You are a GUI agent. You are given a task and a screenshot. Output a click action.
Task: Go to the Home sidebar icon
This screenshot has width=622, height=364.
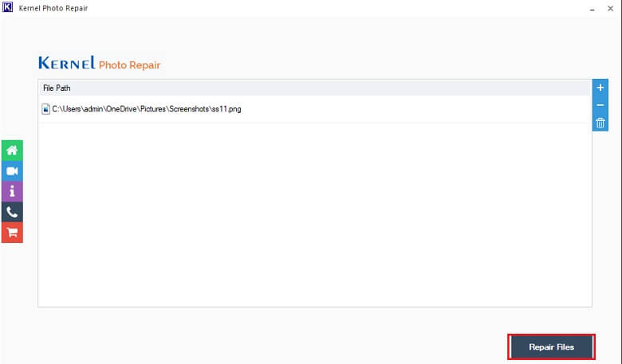[12, 151]
